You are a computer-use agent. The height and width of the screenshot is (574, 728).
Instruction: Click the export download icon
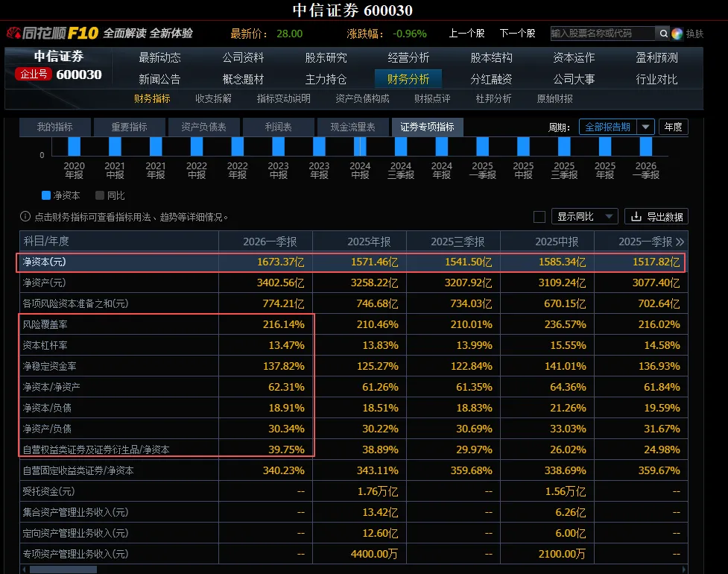pos(636,216)
